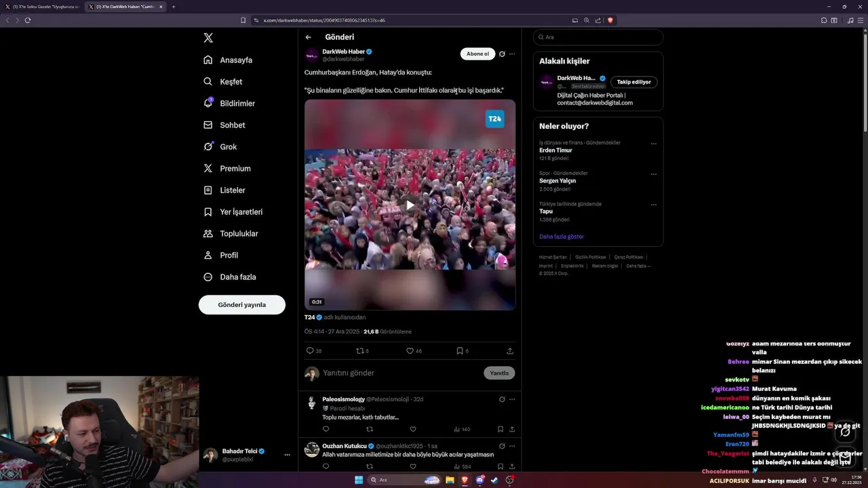Open Yer İşaretleri bookmarks
Screen dimensions: 868x488
tap(233, 211)
